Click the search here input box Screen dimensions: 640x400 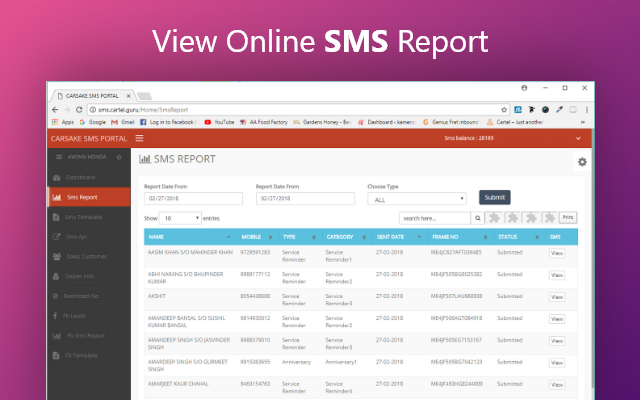pyautogui.click(x=435, y=218)
